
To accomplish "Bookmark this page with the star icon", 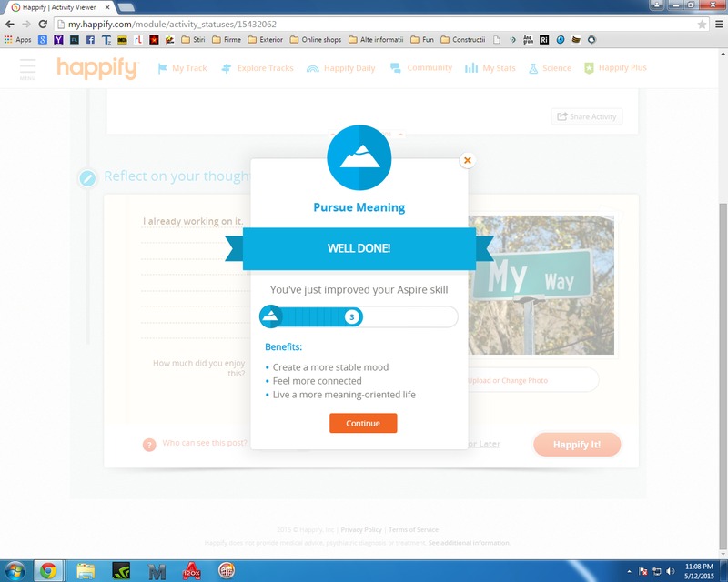I will coord(702,25).
